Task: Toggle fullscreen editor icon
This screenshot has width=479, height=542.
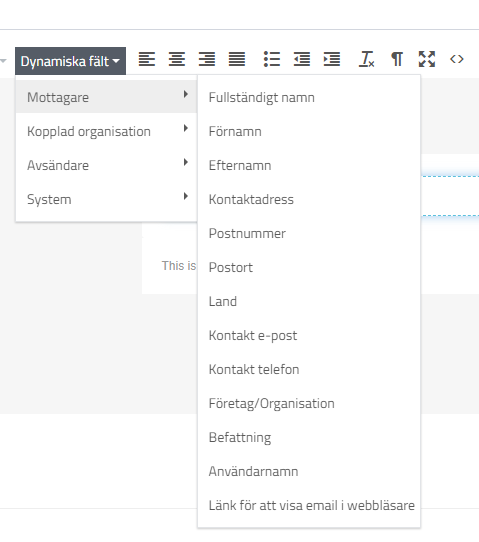Action: (x=427, y=59)
